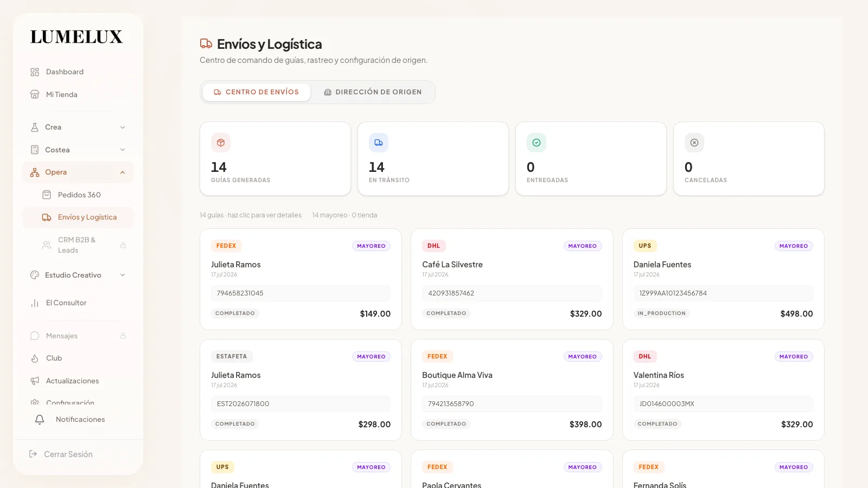Viewport: 868px width, 488px height.
Task: Expand the Costea menu chevron
Action: (123, 150)
